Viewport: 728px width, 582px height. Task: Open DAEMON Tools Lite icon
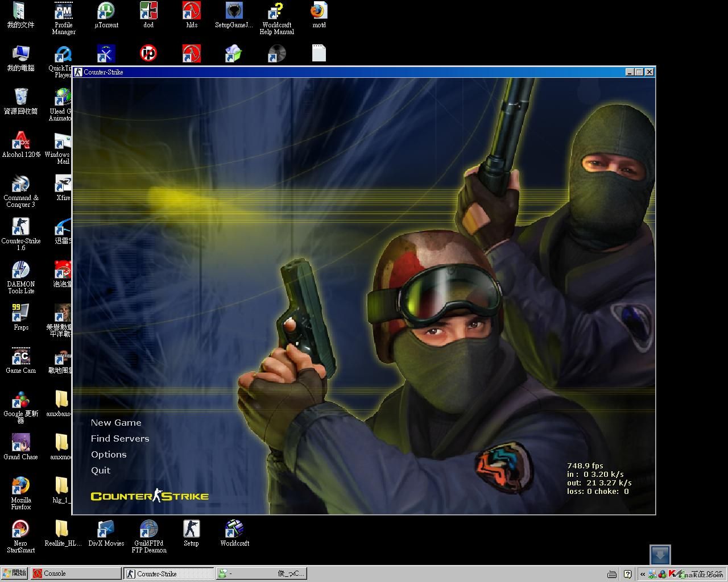20,271
